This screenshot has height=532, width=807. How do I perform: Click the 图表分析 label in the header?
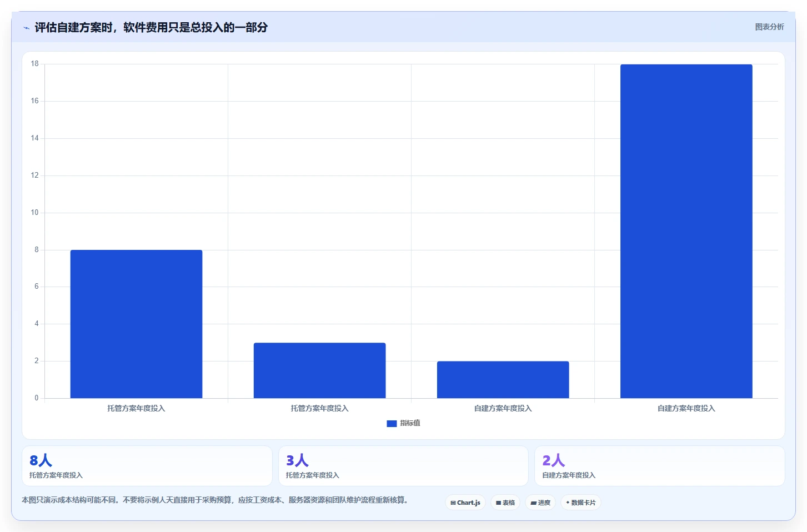(769, 27)
